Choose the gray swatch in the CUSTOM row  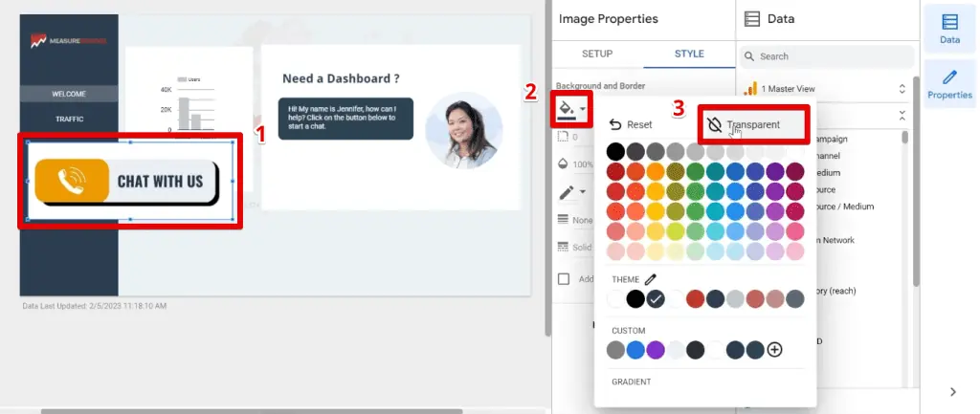click(615, 350)
